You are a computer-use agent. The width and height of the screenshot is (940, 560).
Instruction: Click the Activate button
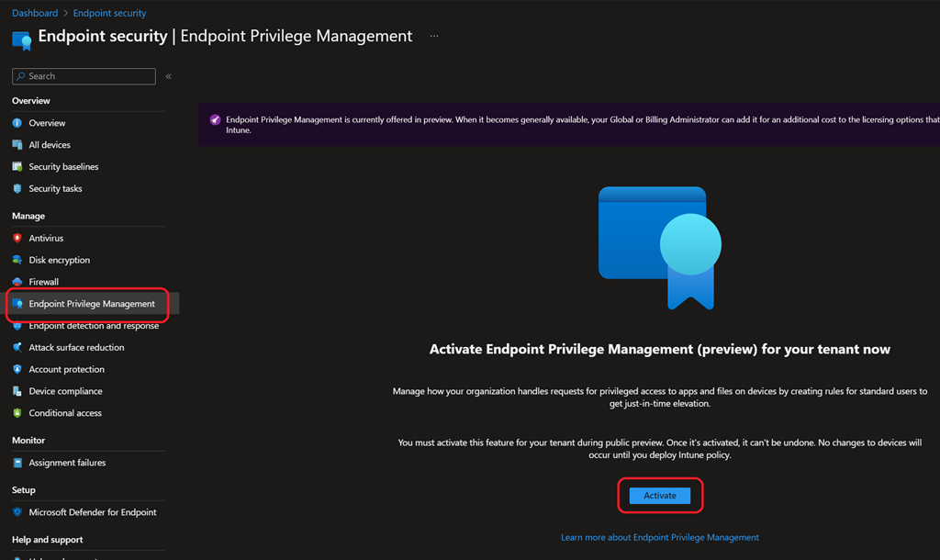coord(659,495)
